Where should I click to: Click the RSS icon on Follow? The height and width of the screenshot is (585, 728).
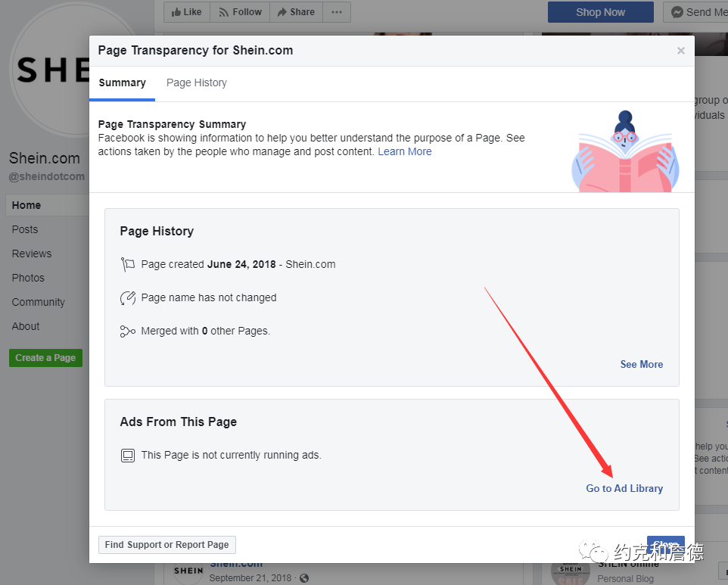coord(223,13)
